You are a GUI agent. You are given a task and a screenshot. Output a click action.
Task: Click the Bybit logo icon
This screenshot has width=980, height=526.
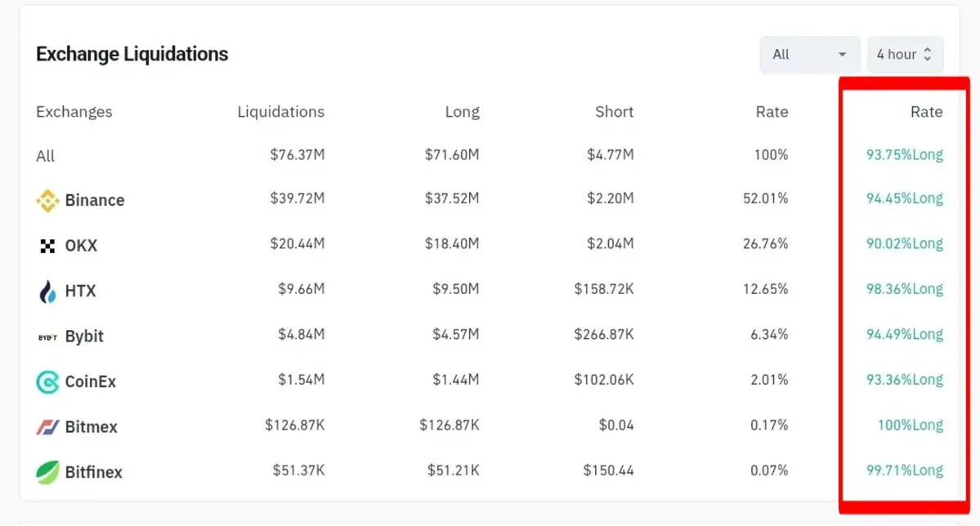click(x=47, y=337)
